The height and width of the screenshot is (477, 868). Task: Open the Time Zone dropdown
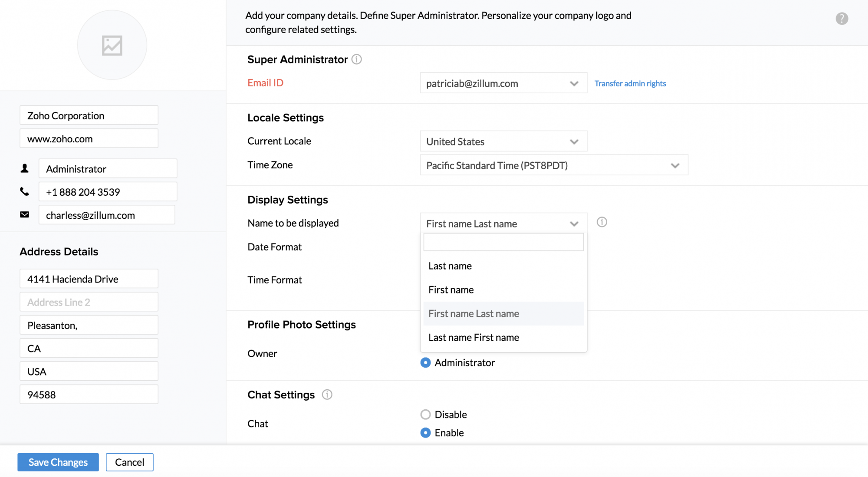[553, 165]
